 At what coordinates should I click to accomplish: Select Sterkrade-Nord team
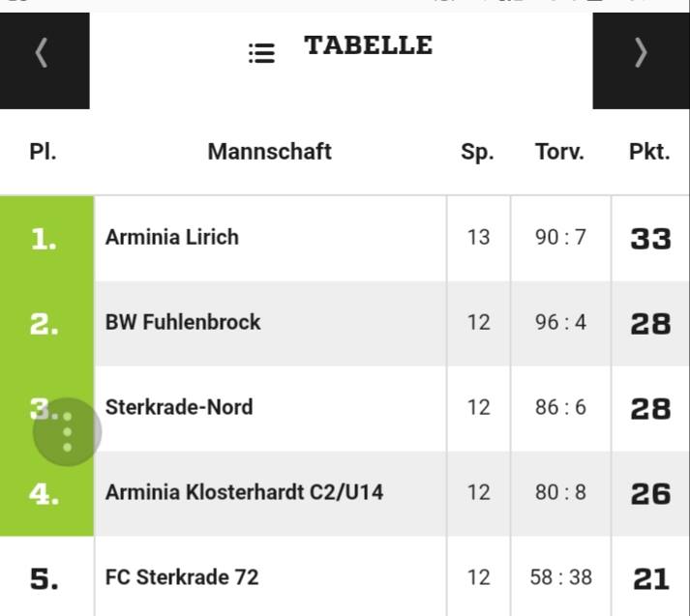(x=179, y=407)
